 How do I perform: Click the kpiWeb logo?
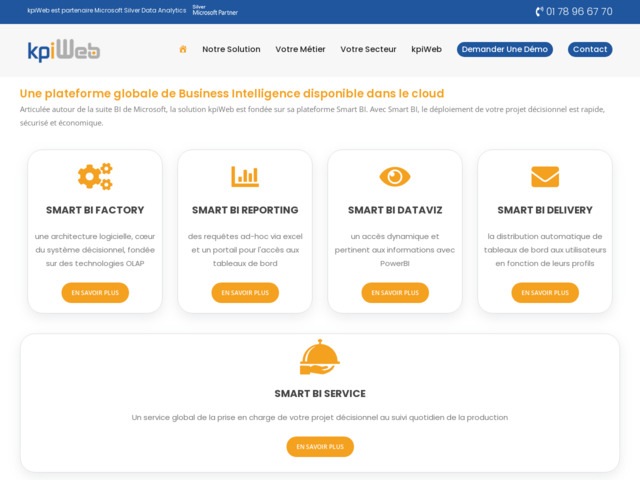coord(64,50)
